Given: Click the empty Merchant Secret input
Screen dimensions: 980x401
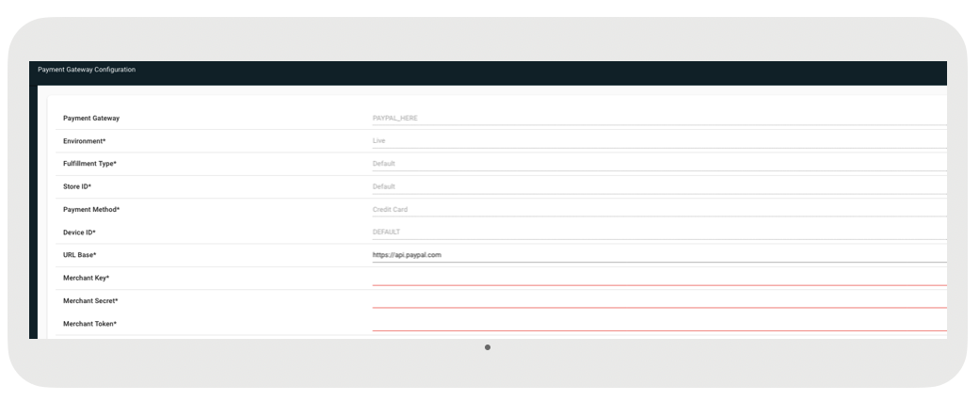Looking at the screenshot, I should pyautogui.click(x=659, y=300).
